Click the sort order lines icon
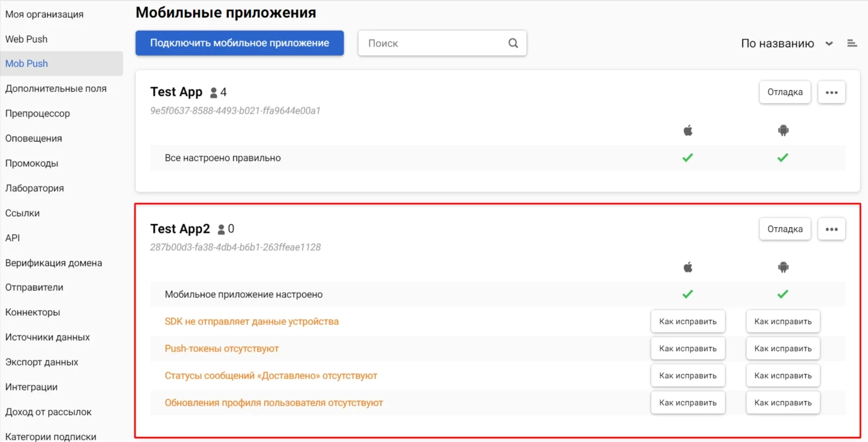The width and height of the screenshot is (868, 442). [852, 43]
